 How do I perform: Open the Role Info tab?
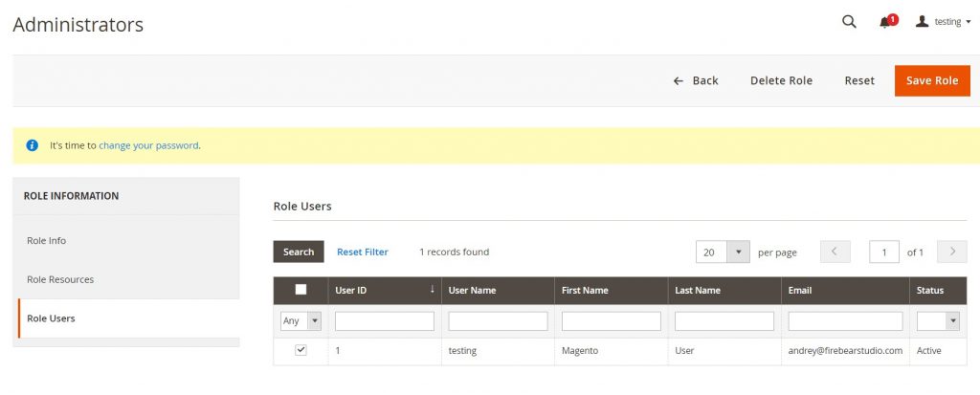(46, 241)
